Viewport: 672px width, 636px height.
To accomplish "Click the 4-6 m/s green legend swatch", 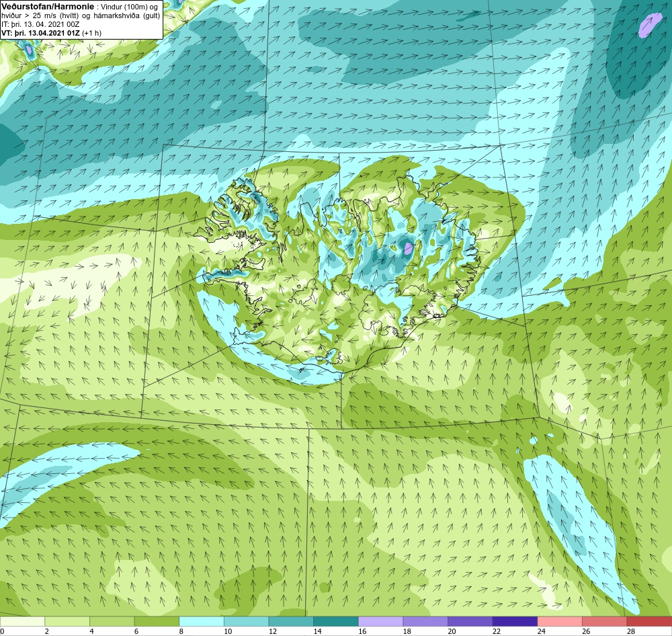I will (x=112, y=621).
